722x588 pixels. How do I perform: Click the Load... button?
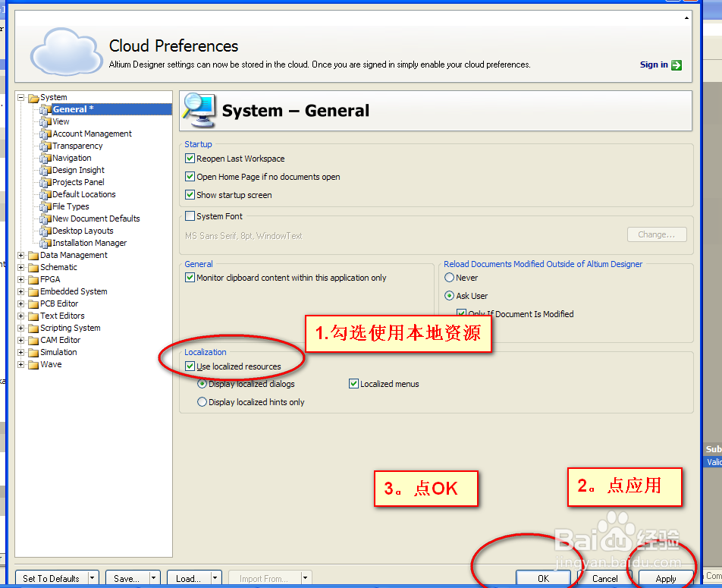coord(188,578)
